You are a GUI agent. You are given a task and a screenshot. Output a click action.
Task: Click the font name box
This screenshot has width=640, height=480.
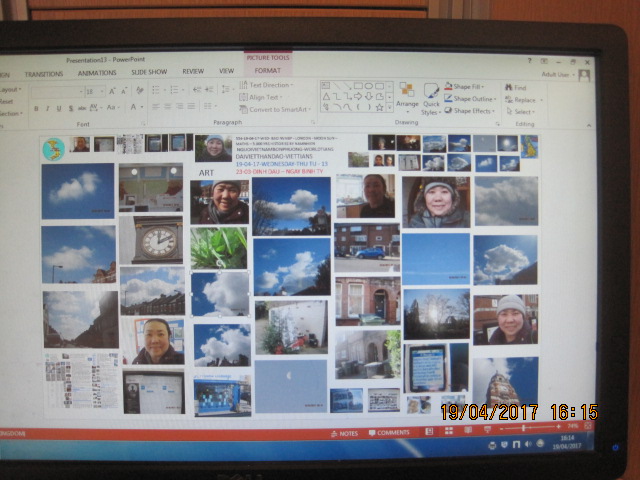57,92
